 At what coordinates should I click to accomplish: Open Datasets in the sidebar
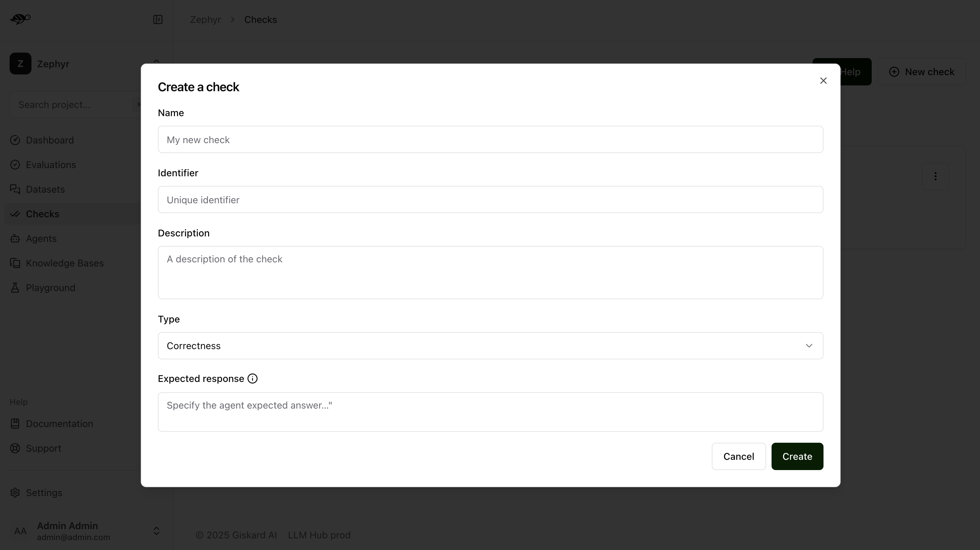[72, 189]
